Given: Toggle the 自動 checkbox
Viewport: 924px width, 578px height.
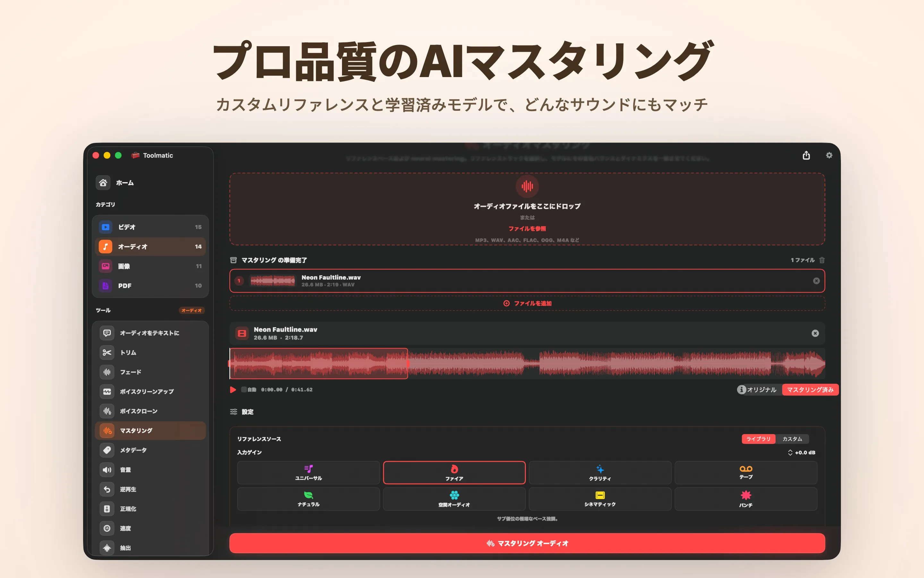Looking at the screenshot, I should click(x=244, y=390).
